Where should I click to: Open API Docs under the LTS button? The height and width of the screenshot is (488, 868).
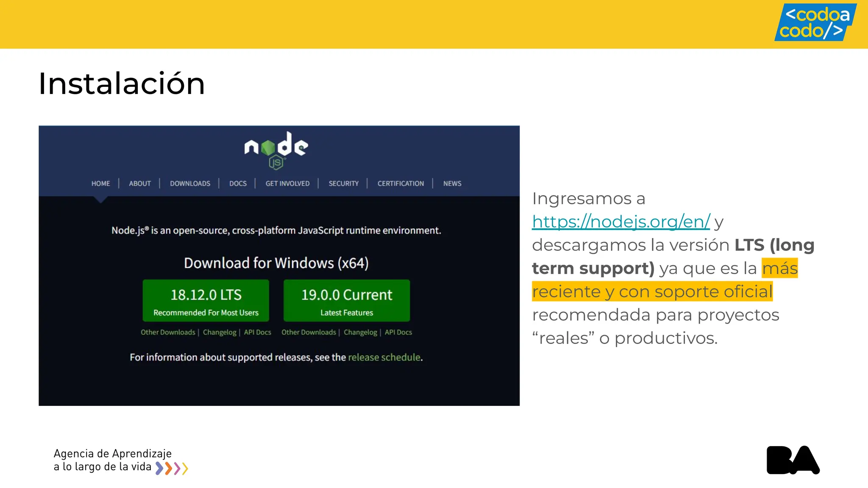click(257, 332)
